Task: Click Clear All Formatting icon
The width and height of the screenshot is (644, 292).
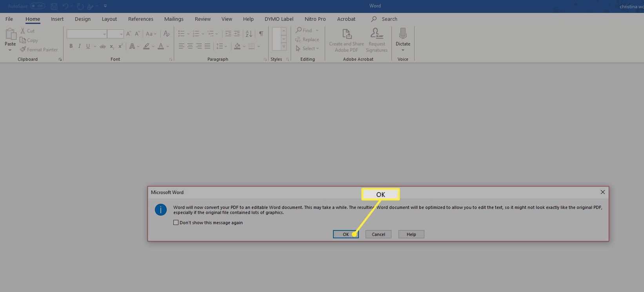Action: click(x=167, y=34)
